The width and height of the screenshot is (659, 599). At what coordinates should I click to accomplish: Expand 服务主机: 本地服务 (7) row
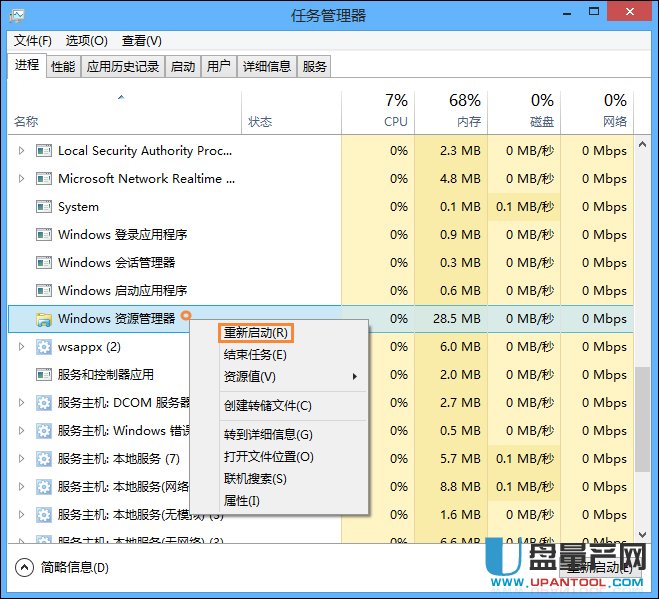(21, 459)
